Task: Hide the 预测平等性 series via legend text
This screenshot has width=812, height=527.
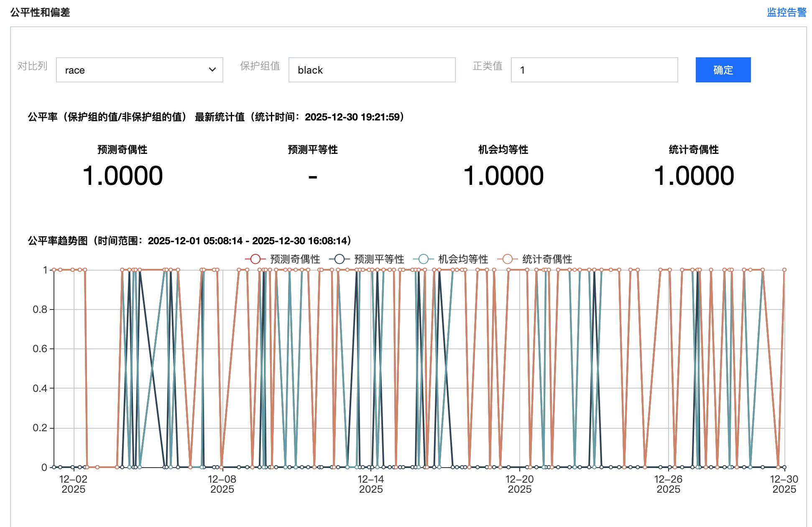Action: [x=379, y=259]
